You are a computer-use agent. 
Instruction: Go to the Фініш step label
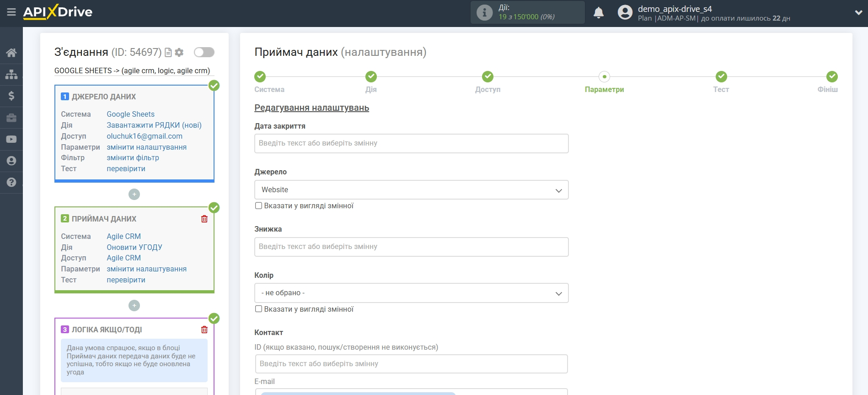click(x=828, y=90)
